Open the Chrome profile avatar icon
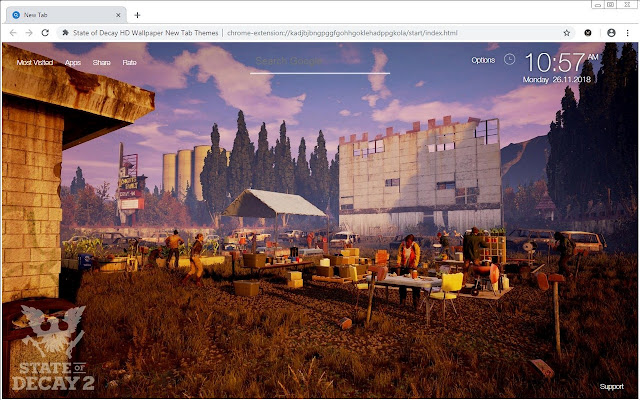 point(611,33)
